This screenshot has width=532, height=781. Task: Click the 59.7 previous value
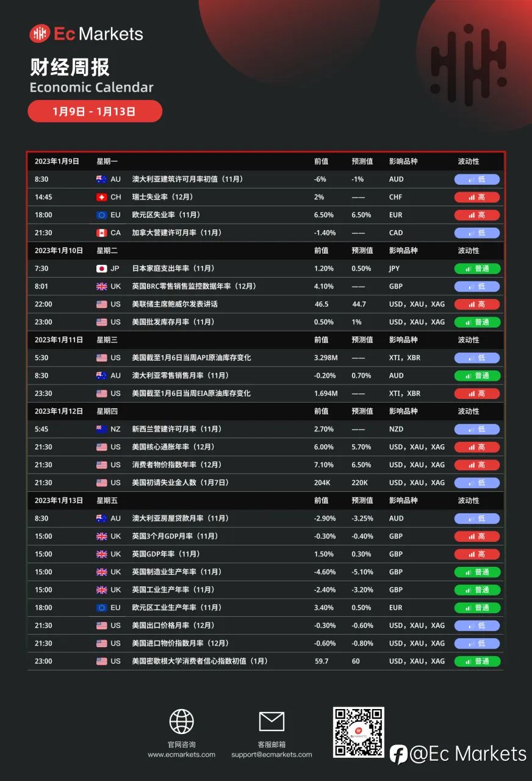(x=321, y=661)
